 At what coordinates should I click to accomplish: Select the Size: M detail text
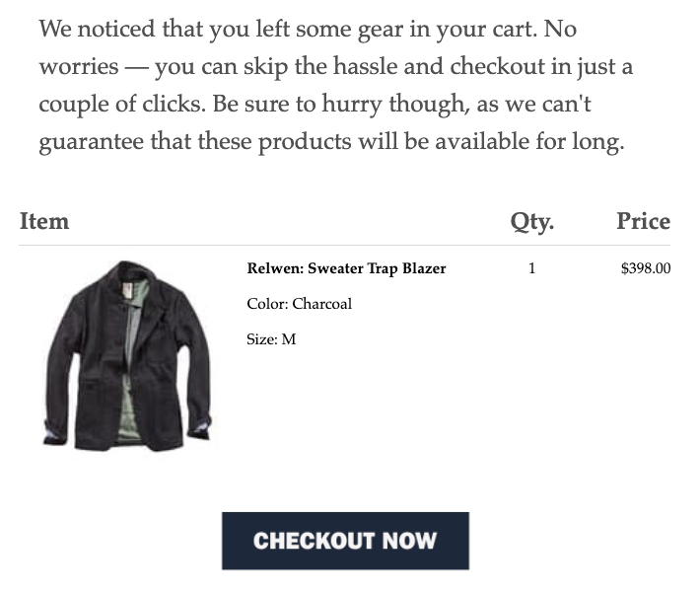pyautogui.click(x=271, y=339)
